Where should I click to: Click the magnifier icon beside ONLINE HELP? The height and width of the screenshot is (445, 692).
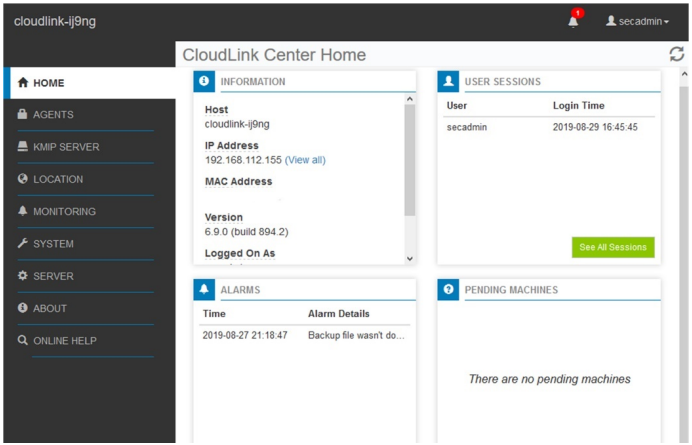[23, 340]
